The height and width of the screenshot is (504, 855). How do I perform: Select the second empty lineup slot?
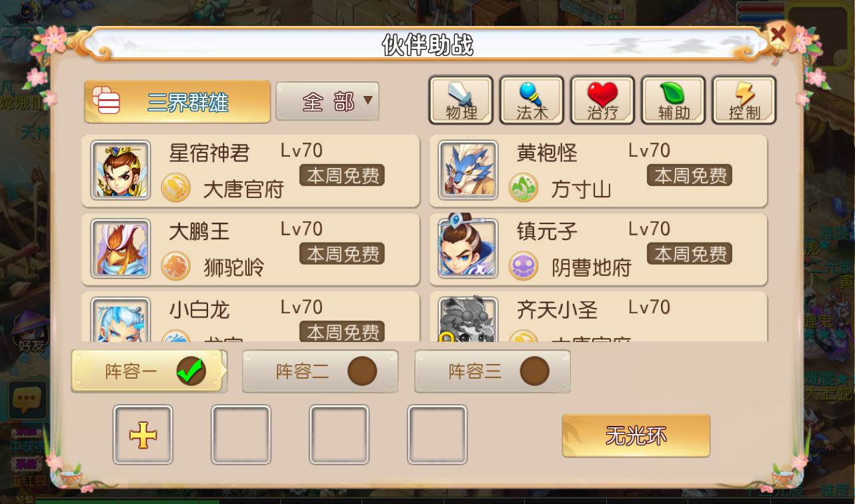coord(339,435)
